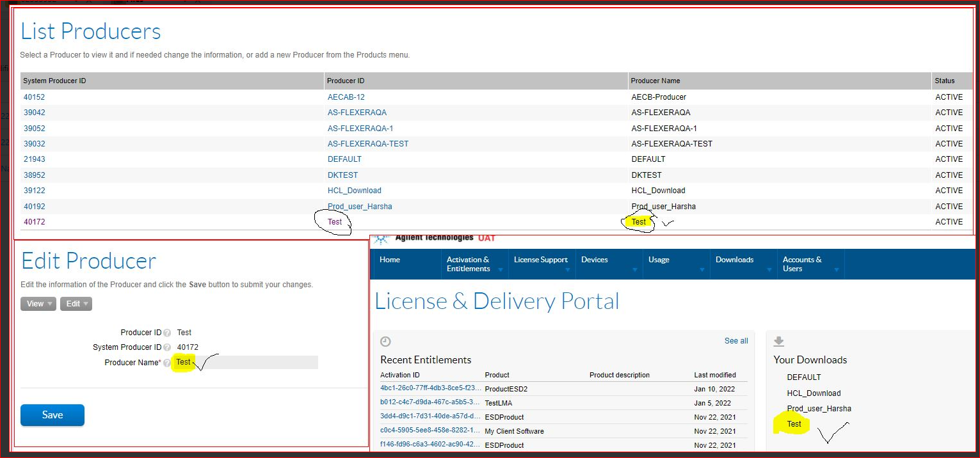980x458 pixels.
Task: Click the Save button
Action: click(x=52, y=415)
